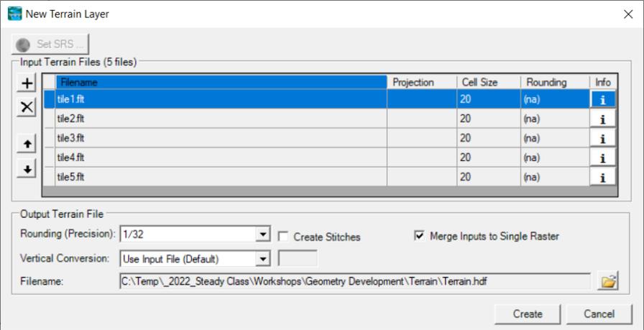Viewport: 644px width, 330px height.
Task: Click the add terrain file plus icon
Action: click(x=27, y=83)
